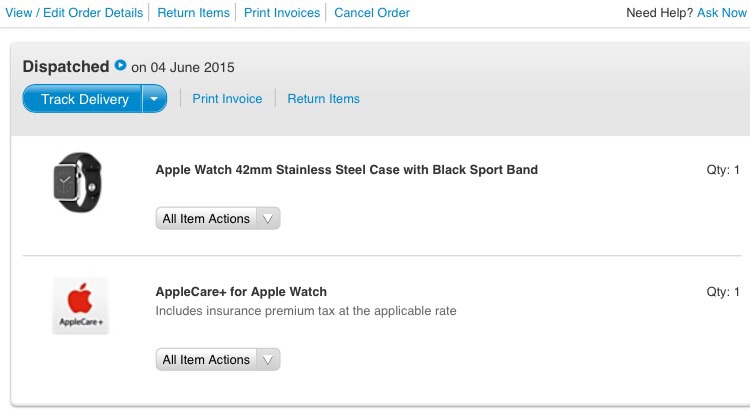750x417 pixels.
Task: Open Print Invoices in the top menu
Action: [x=282, y=13]
